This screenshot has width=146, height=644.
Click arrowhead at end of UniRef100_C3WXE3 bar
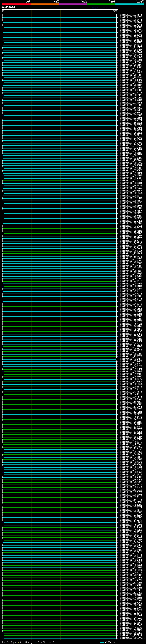click(116, 359)
